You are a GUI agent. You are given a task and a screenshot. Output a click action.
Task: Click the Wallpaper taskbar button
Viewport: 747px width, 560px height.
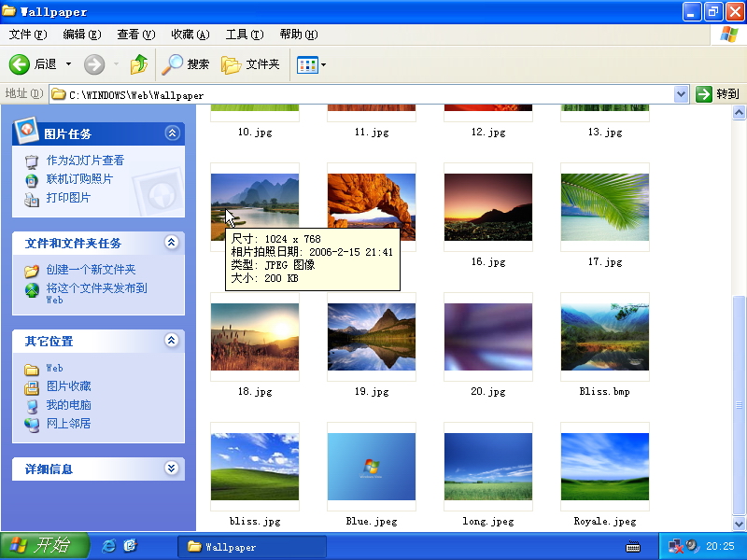coord(252,547)
